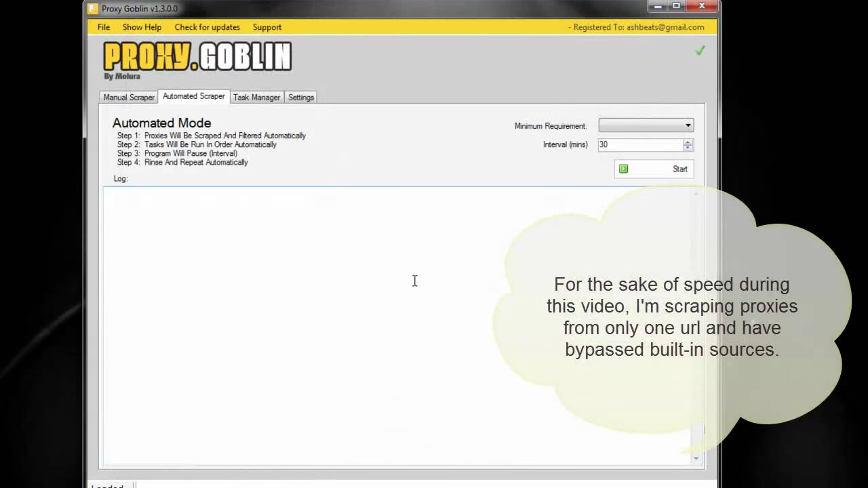Click the Start button
868x488 pixels.
pos(654,169)
